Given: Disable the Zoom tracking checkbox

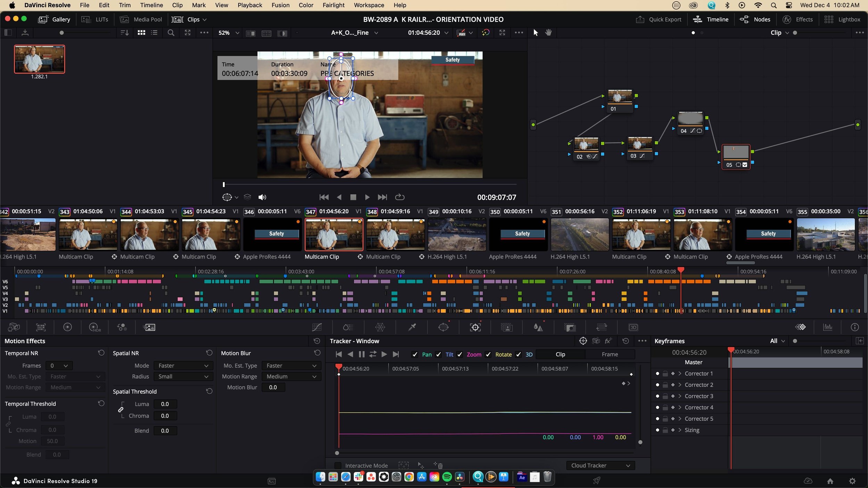Looking at the screenshot, I should coord(460,354).
